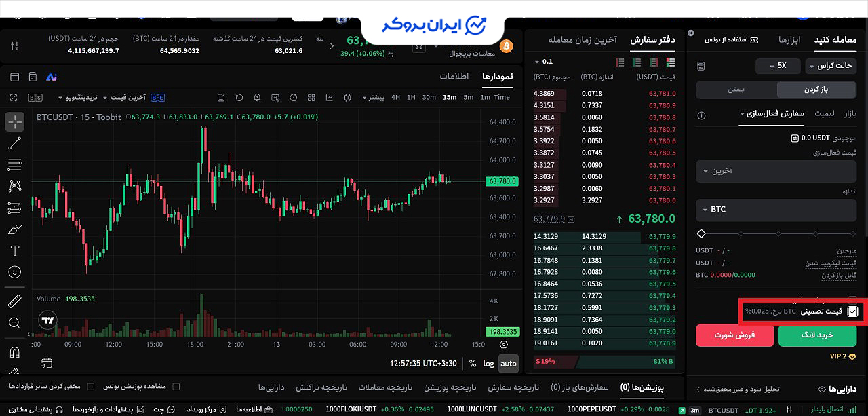The height and width of the screenshot is (416, 868).
Task: Open the تریدینگ‌ویو chart source dropdown
Action: click(x=79, y=98)
